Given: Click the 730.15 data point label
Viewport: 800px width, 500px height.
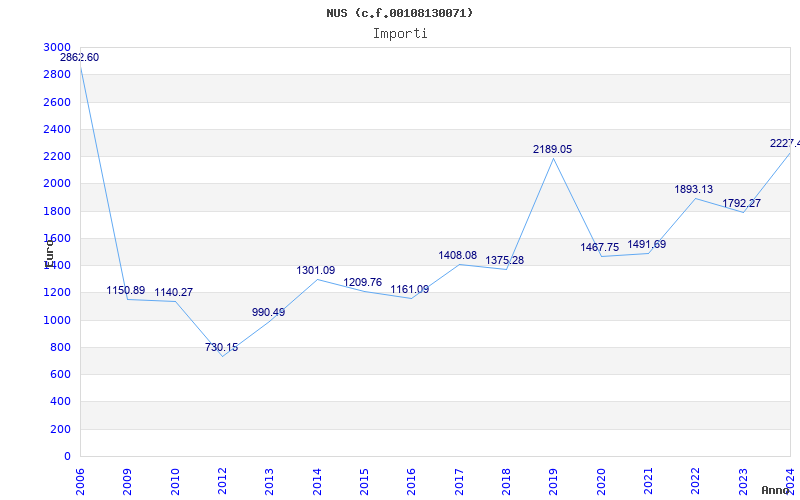Looking at the screenshot, I should click(221, 347).
